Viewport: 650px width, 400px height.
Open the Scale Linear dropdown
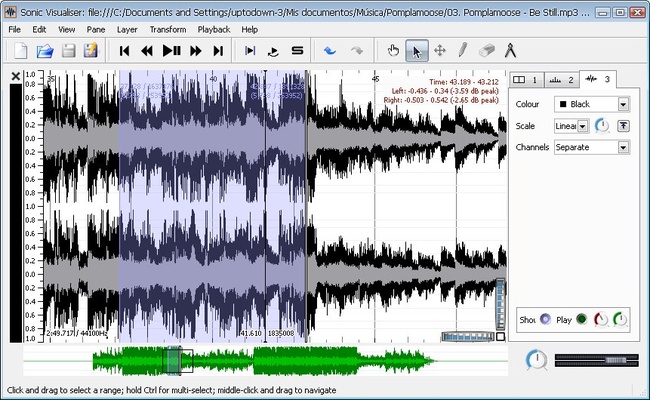click(572, 126)
